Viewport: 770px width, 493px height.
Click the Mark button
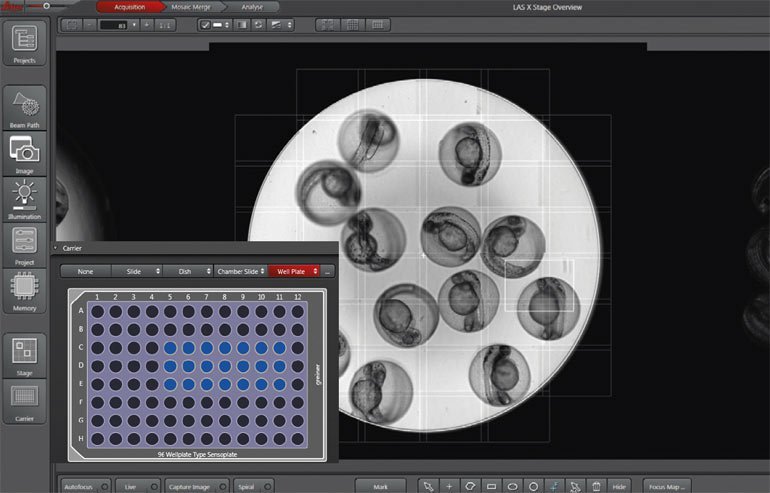pos(380,486)
